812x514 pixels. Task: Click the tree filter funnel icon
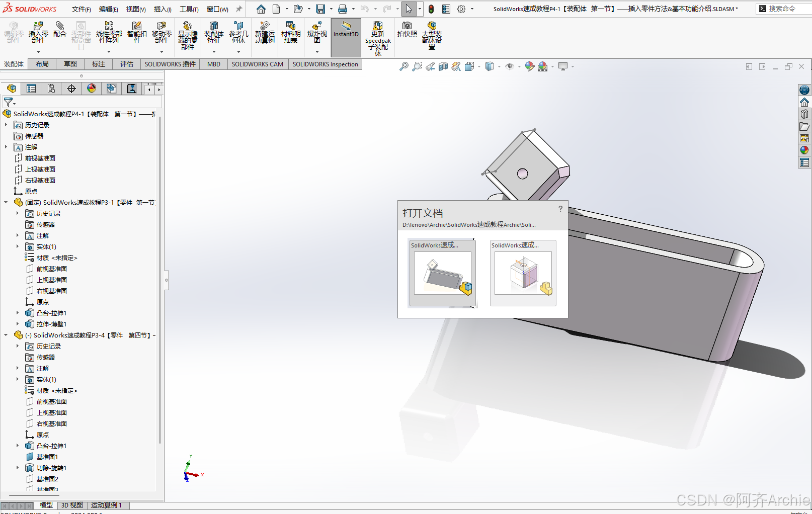click(9, 102)
